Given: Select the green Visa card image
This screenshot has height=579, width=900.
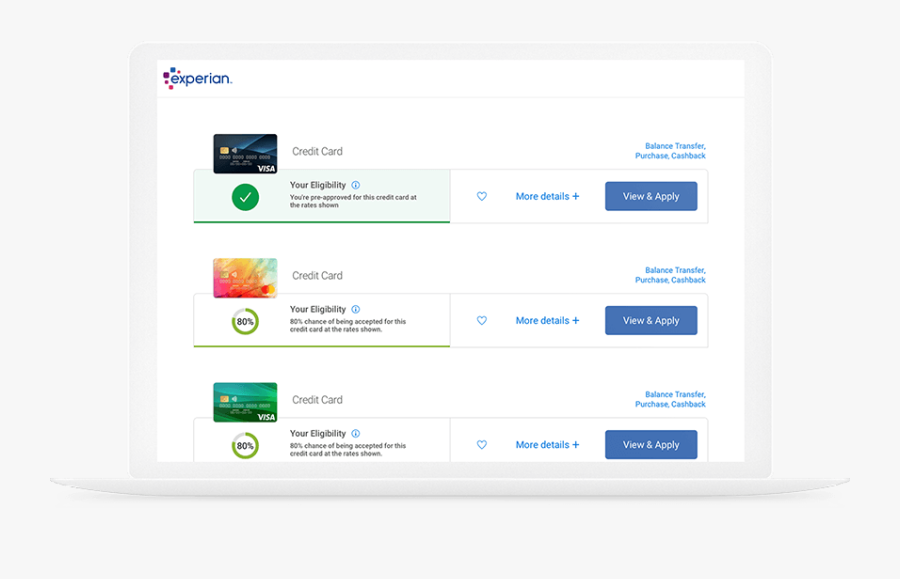Looking at the screenshot, I should tap(244, 400).
